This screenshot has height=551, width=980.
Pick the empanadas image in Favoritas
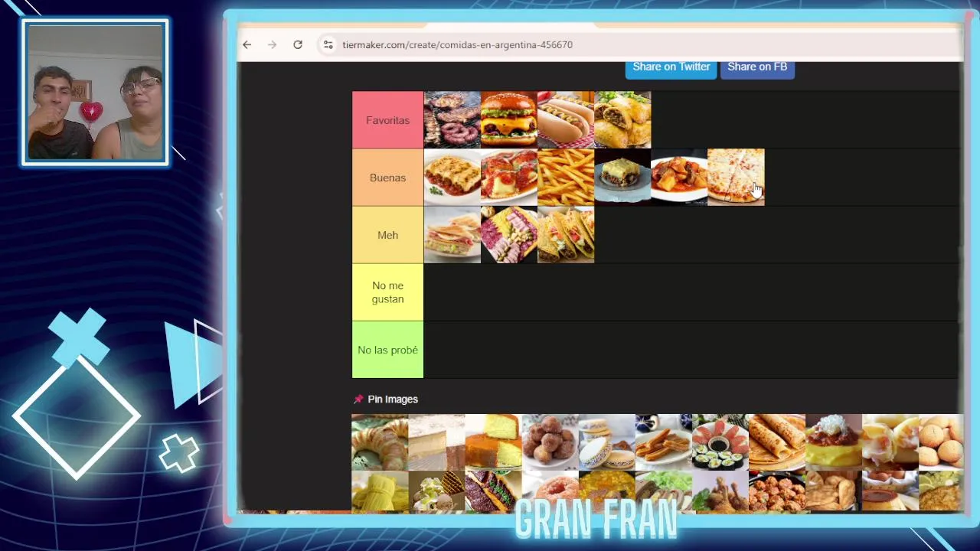pyautogui.click(x=622, y=120)
